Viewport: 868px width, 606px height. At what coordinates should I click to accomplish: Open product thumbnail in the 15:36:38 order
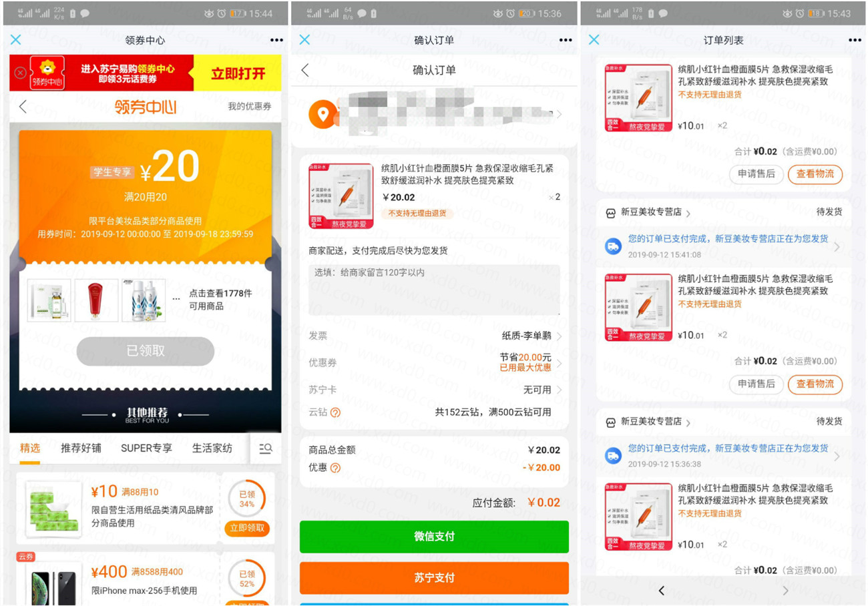coord(638,517)
